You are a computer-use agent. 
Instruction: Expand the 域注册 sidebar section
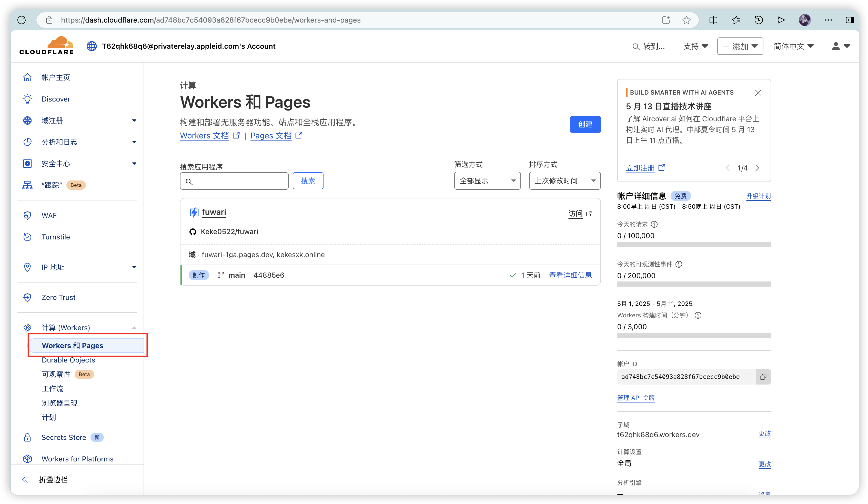(x=134, y=120)
